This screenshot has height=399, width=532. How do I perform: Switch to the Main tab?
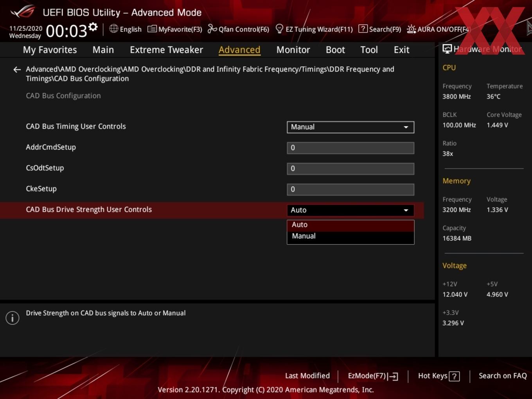pos(103,50)
